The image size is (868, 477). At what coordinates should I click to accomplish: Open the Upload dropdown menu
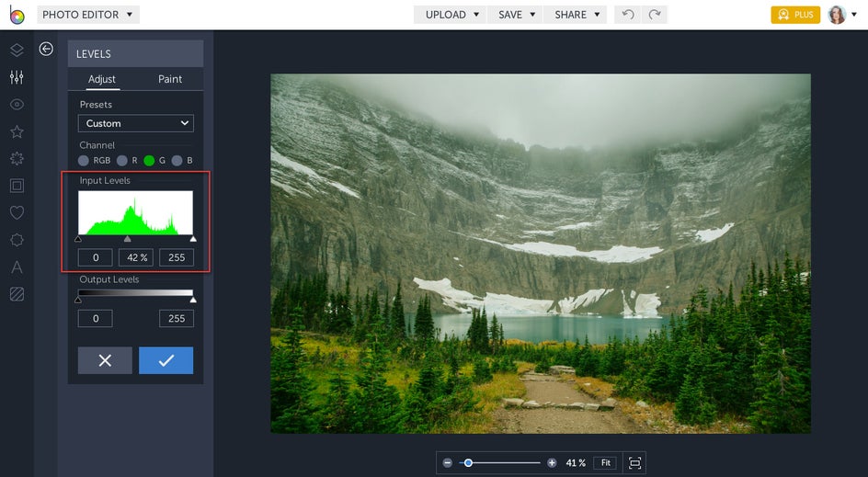click(450, 15)
